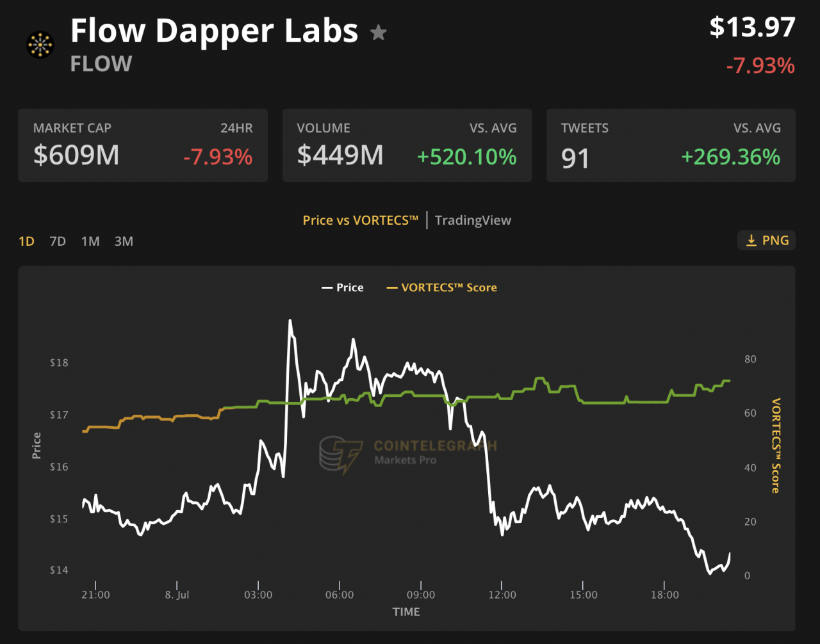The height and width of the screenshot is (644, 820).
Task: Click the 12:00 time axis marker
Action: tap(502, 595)
